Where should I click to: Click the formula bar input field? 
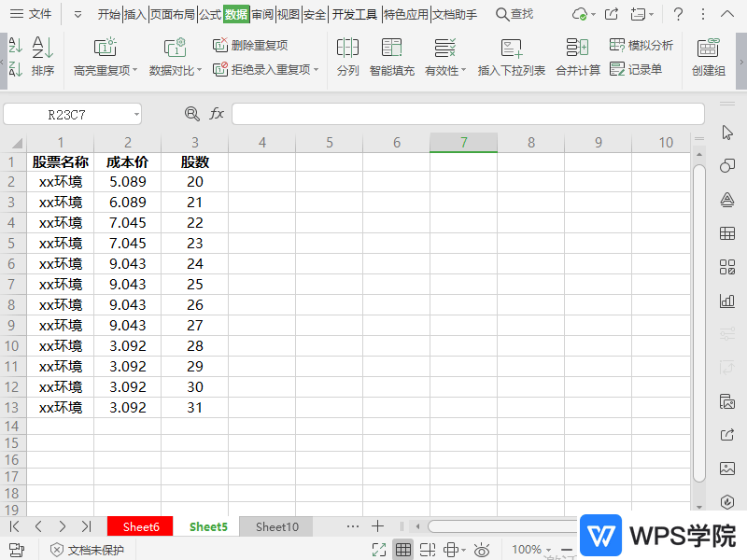467,114
